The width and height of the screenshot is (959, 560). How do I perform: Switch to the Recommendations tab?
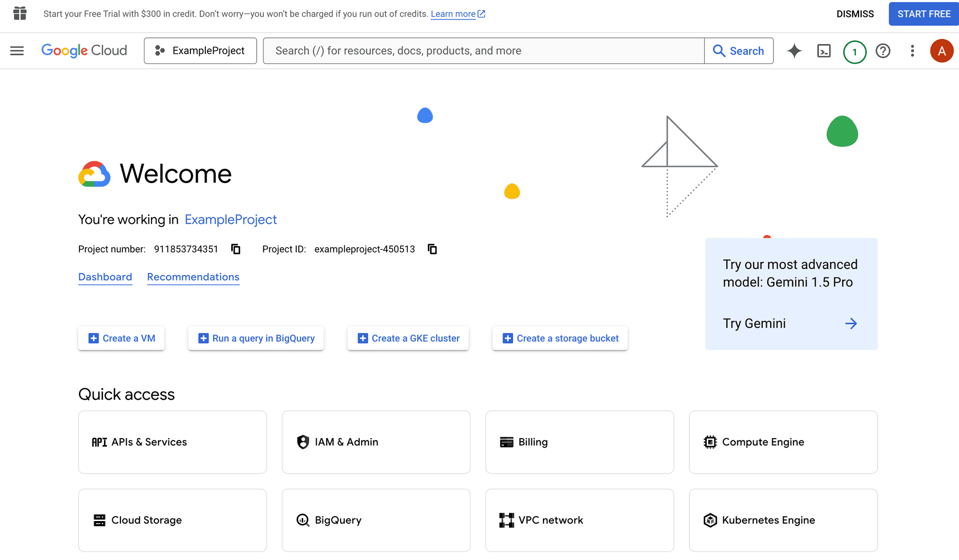click(193, 277)
